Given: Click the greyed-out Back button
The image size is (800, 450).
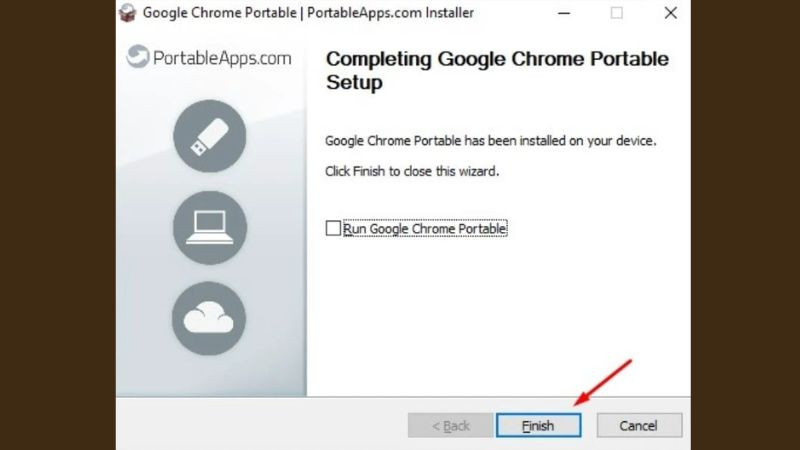Looking at the screenshot, I should pyautogui.click(x=451, y=425).
